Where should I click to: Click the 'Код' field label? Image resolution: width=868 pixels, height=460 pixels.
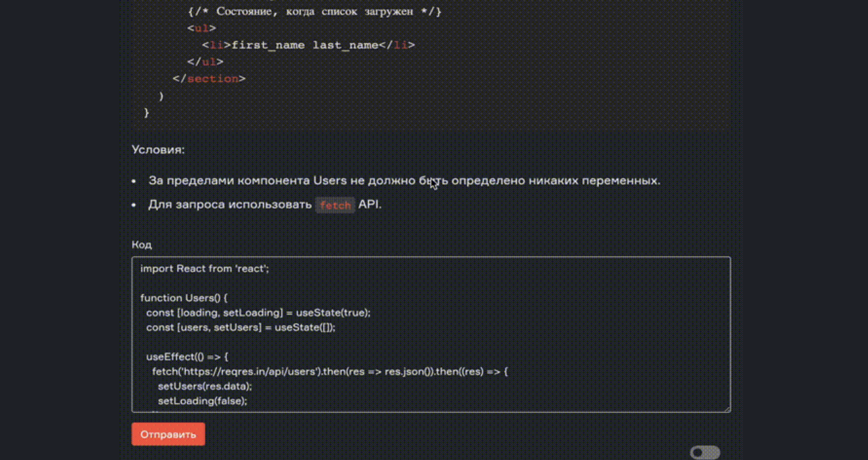pos(142,244)
